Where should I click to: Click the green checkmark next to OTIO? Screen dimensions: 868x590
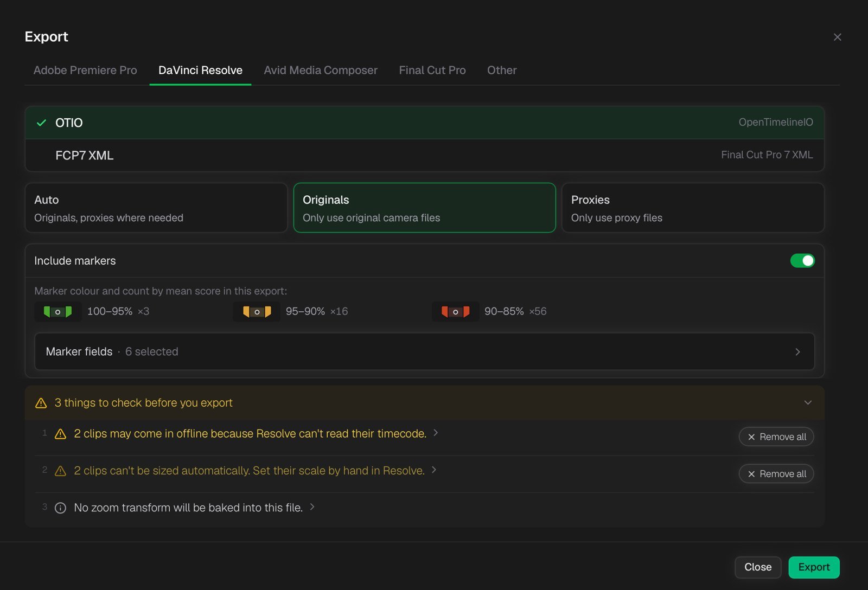pyautogui.click(x=41, y=123)
